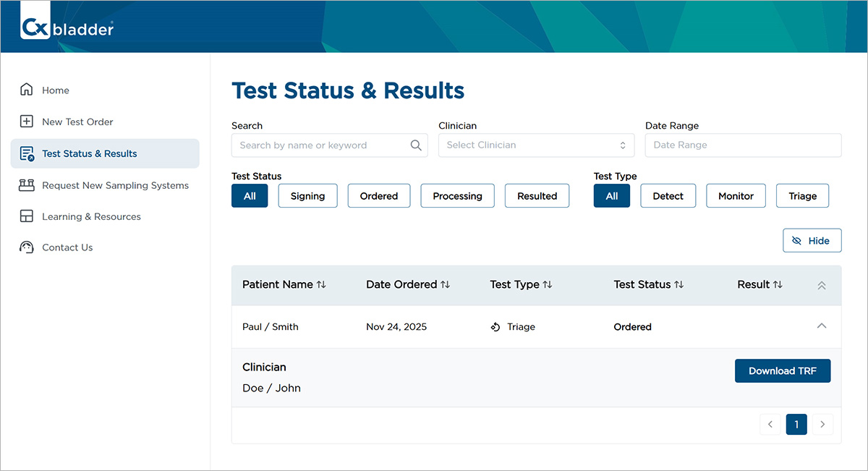Click the Learning & Resources layout icon
This screenshot has height=471, width=868.
tap(27, 216)
